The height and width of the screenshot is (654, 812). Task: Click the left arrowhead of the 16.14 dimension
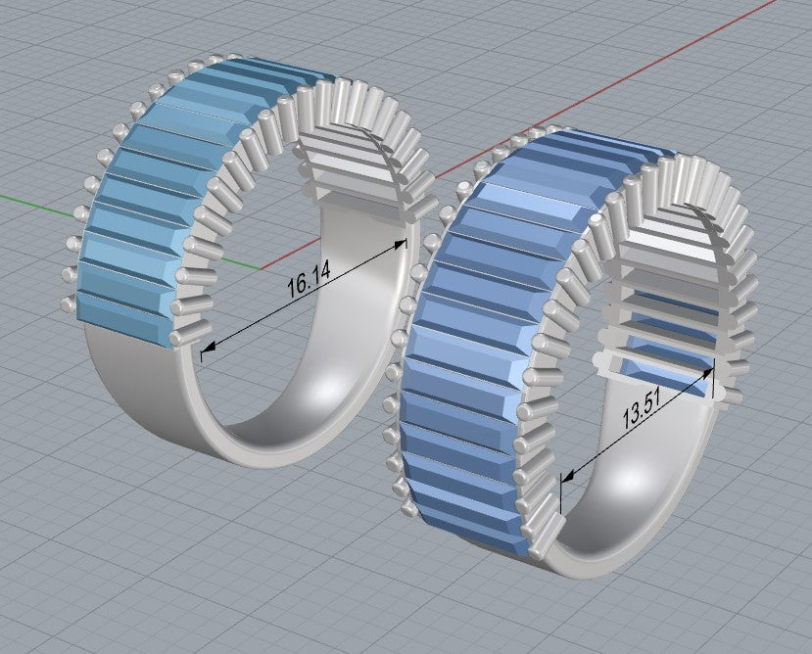click(x=206, y=346)
